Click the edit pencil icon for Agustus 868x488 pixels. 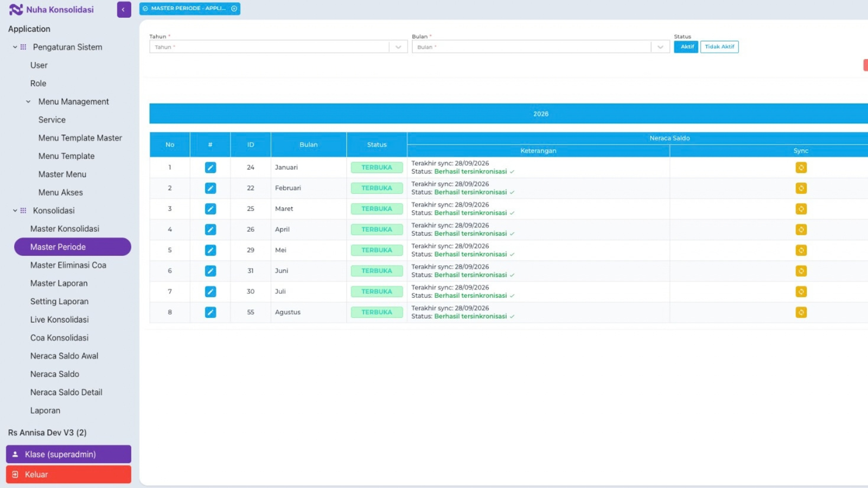pyautogui.click(x=210, y=312)
